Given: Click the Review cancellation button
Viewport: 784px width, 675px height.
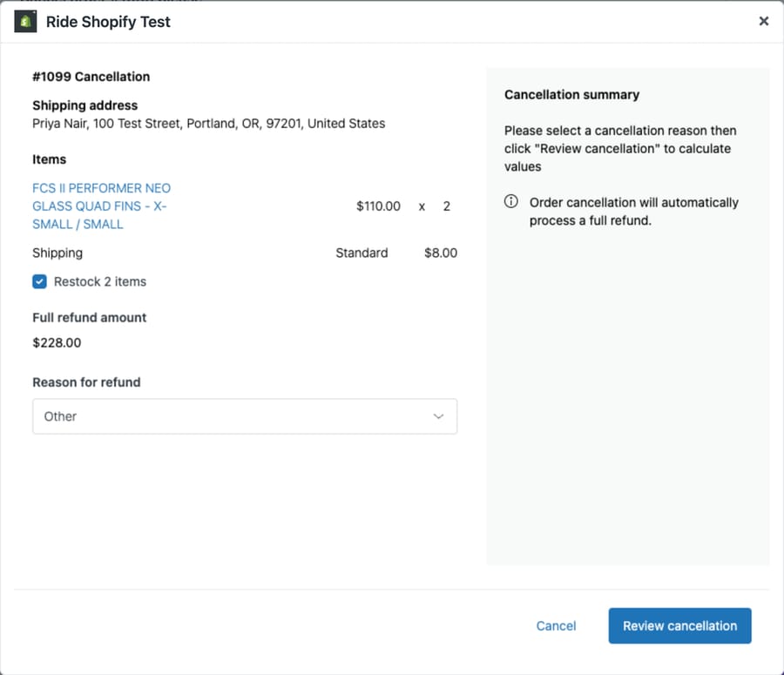Looking at the screenshot, I should 679,625.
